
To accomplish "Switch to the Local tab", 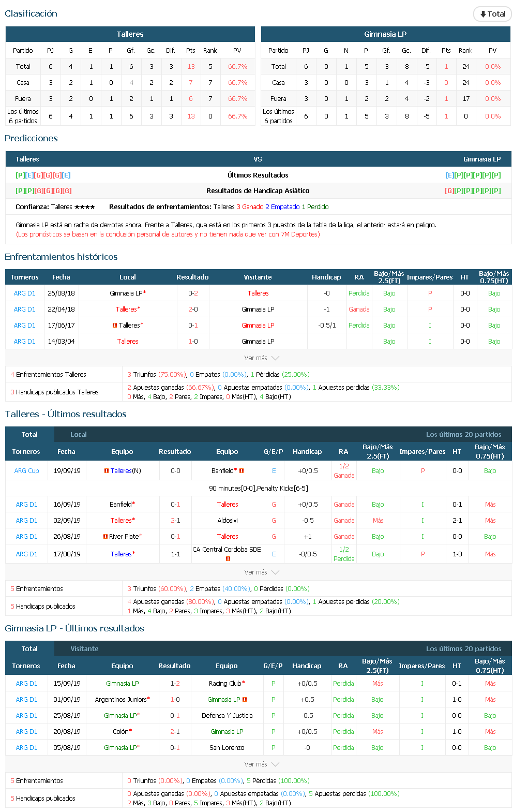I will [79, 435].
